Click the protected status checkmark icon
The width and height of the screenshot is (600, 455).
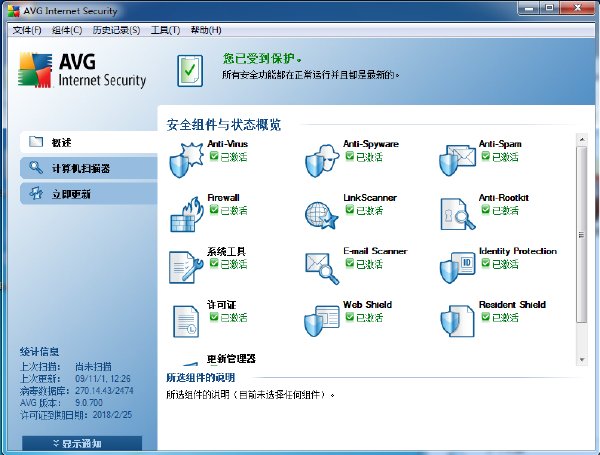pyautogui.click(x=190, y=70)
